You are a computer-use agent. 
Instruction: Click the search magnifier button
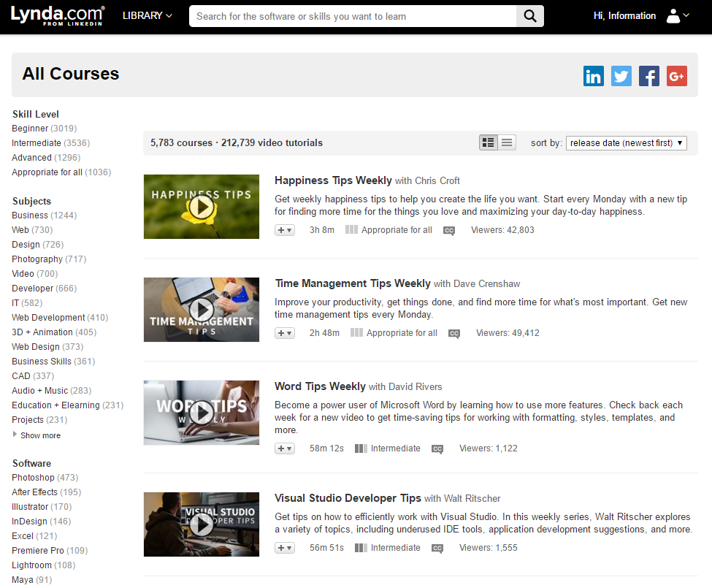529,16
